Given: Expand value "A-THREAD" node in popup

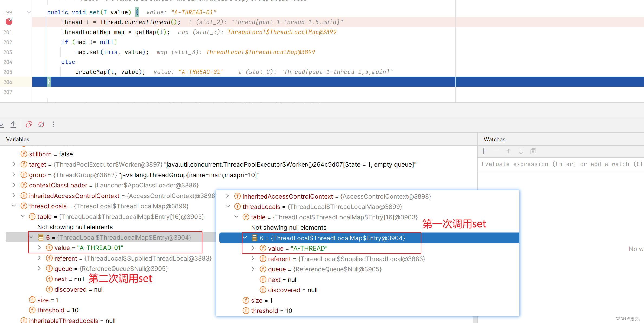Looking at the screenshot, I should (253, 248).
